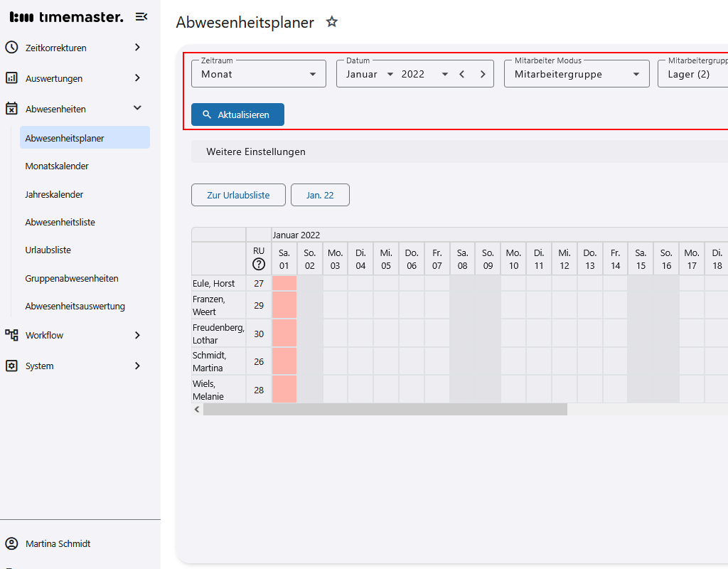Click the Zeitkorrekturen clock icon

tap(11, 48)
